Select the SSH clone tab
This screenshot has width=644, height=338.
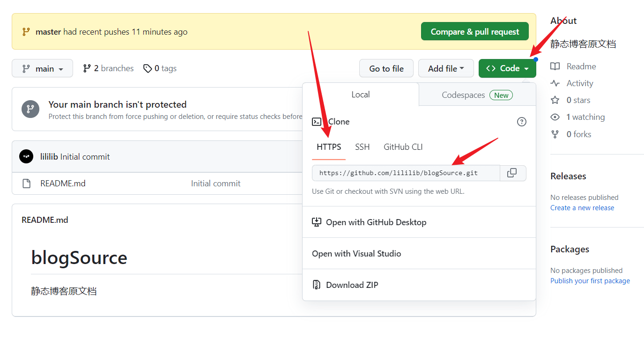(x=362, y=147)
